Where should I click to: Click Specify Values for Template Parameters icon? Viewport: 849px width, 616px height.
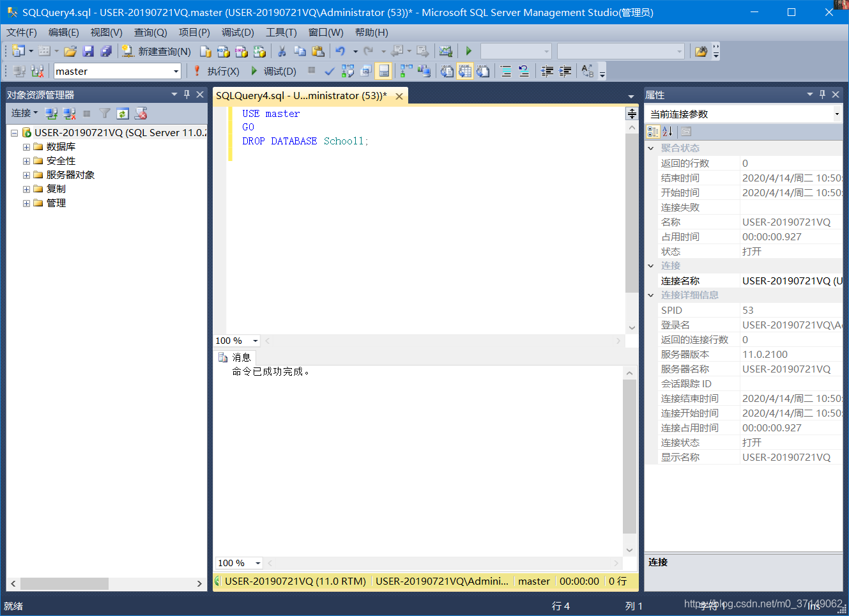click(x=588, y=71)
